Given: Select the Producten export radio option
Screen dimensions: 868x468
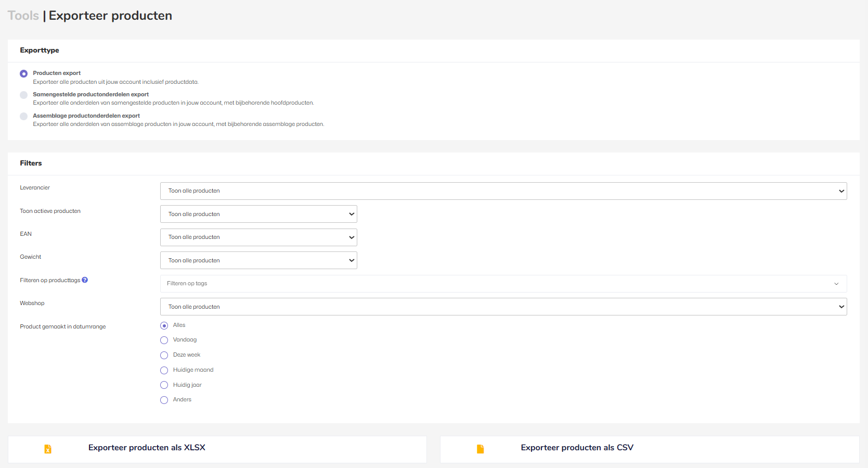Looking at the screenshot, I should click(24, 74).
